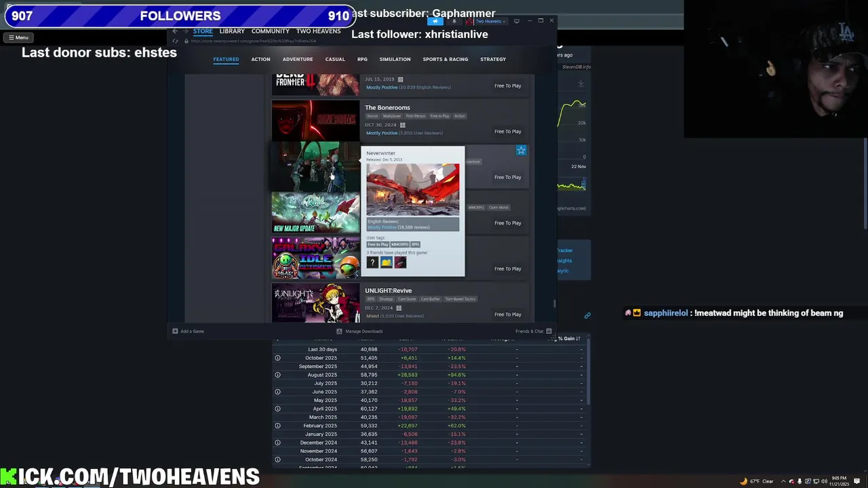Open Steam notifications bell

click(454, 21)
